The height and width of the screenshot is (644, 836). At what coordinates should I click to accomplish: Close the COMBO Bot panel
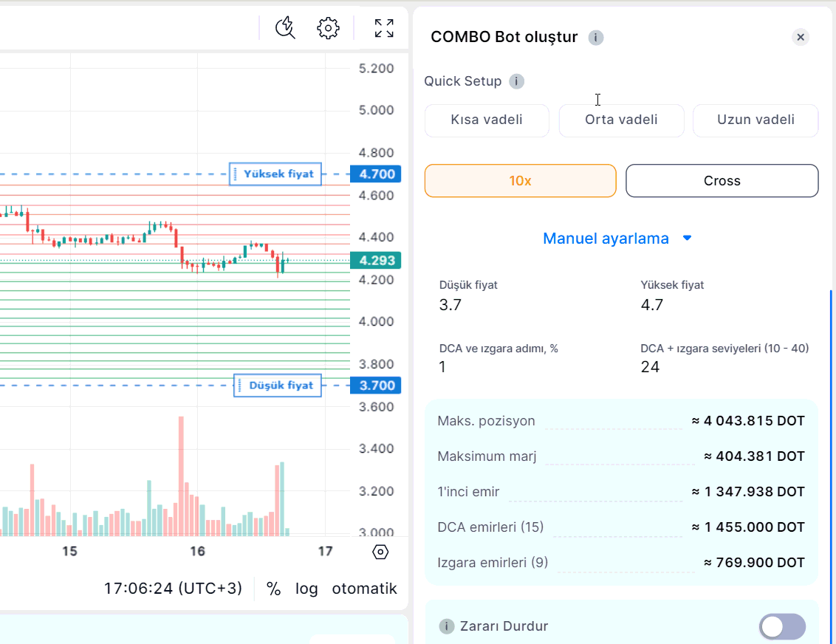pyautogui.click(x=801, y=37)
